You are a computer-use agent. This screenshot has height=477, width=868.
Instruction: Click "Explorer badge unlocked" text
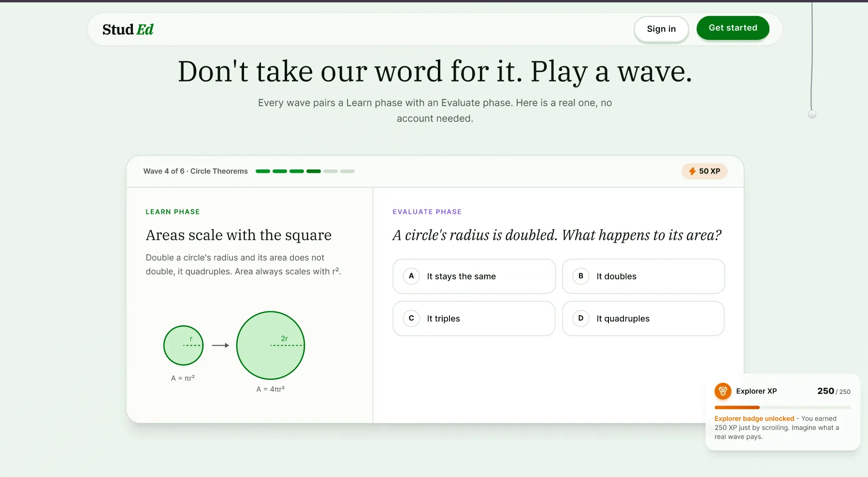click(x=754, y=419)
